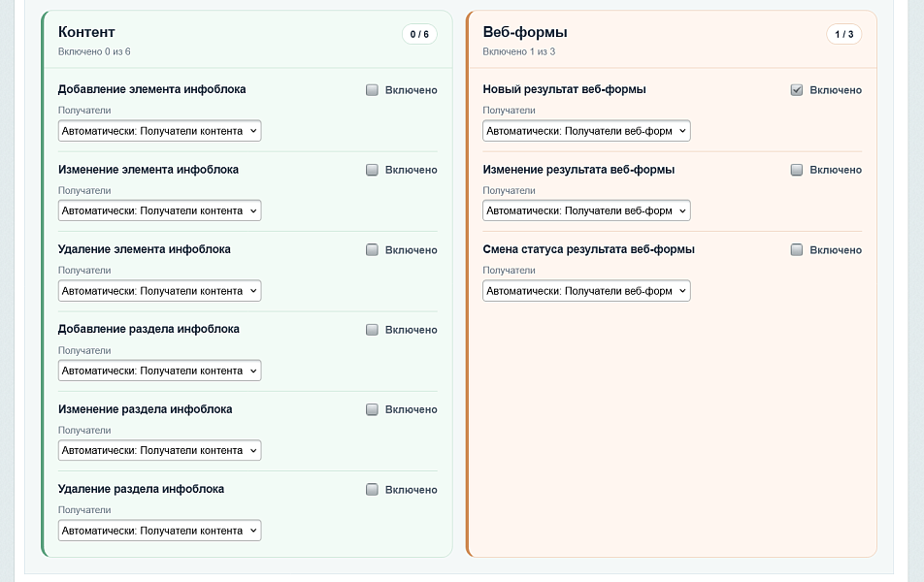Expand recipients list for 'Изменение элемента инфоблока'

[x=159, y=210]
